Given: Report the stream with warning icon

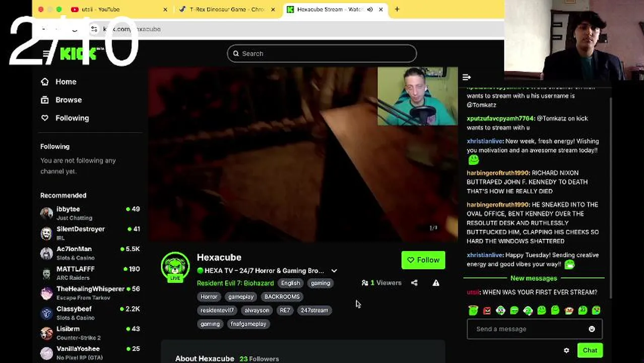Looking at the screenshot, I should (x=436, y=283).
